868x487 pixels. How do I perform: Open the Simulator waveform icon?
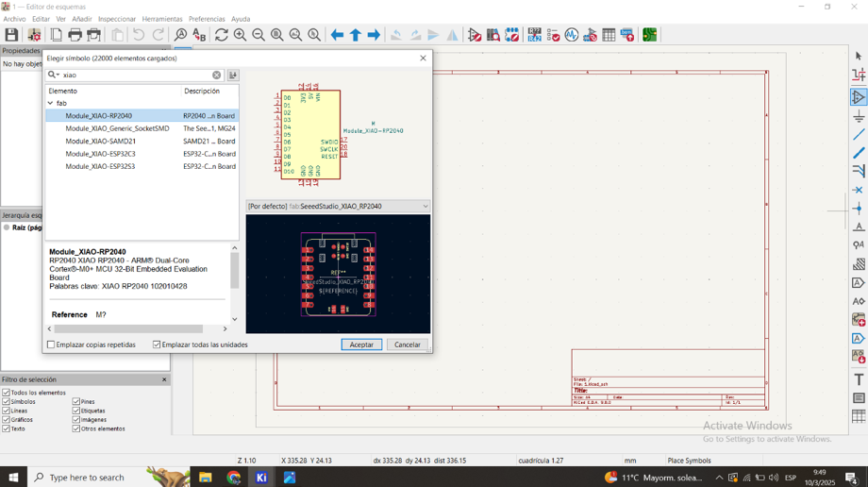[x=572, y=35]
